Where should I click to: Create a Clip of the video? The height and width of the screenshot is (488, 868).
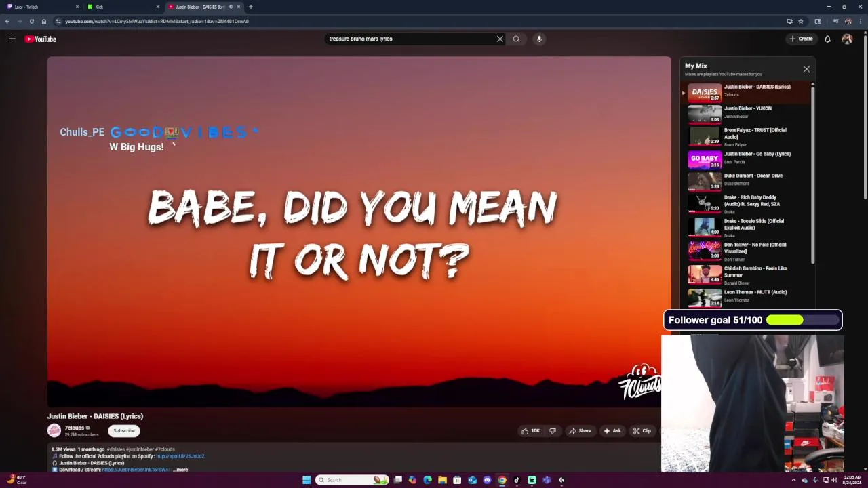[642, 431]
